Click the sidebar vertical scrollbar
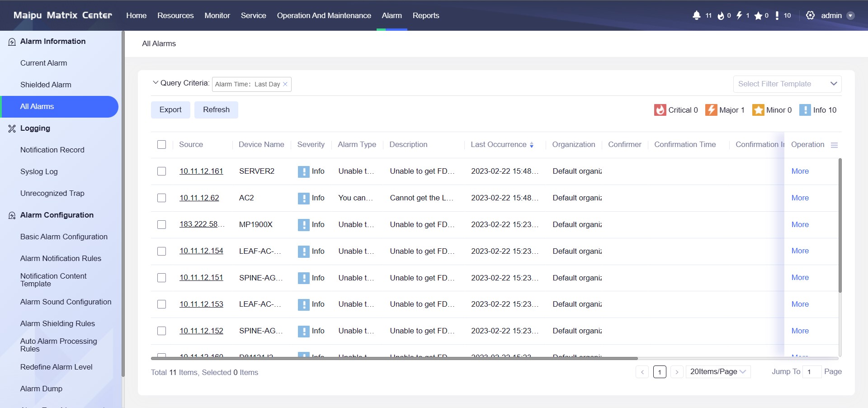Viewport: 868px width, 408px height. click(x=123, y=204)
